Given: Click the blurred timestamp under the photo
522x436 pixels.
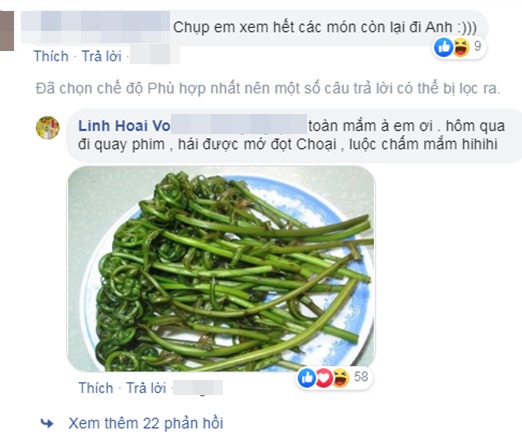Looking at the screenshot, I should click(x=198, y=388).
